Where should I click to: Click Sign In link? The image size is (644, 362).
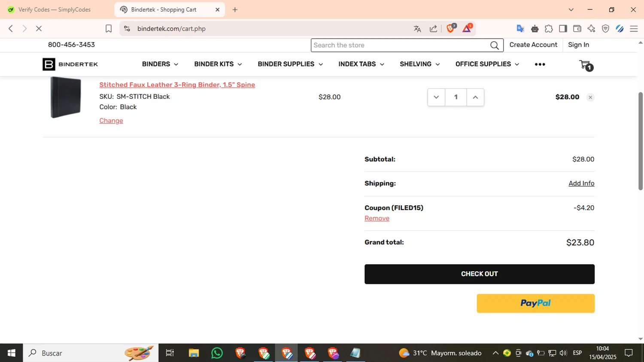click(578, 45)
